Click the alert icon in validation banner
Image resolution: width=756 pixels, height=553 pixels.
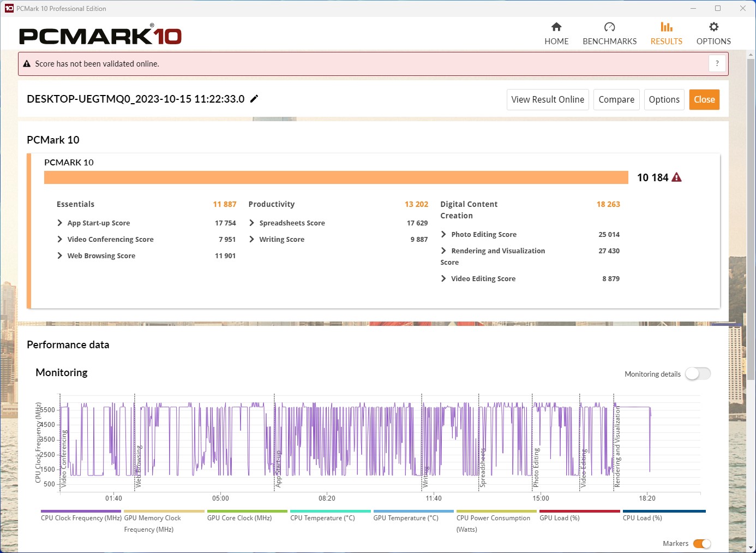click(x=27, y=64)
